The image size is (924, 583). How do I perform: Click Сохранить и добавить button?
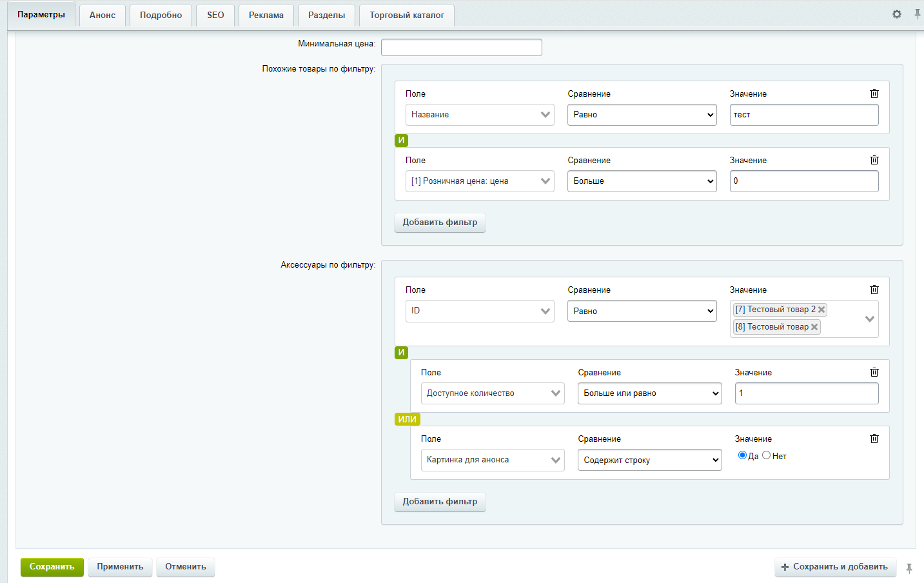[835, 567]
